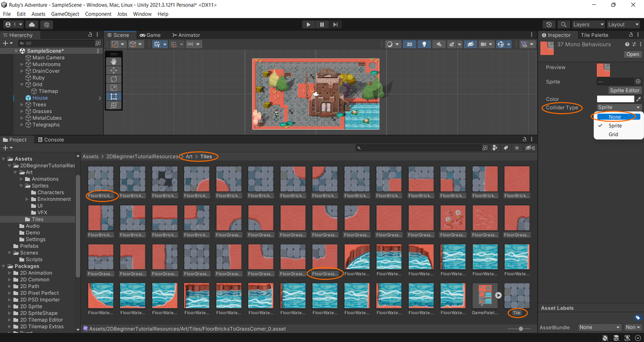Image resolution: width=644 pixels, height=342 pixels.
Task: Open the GameObject menu
Action: 65,14
